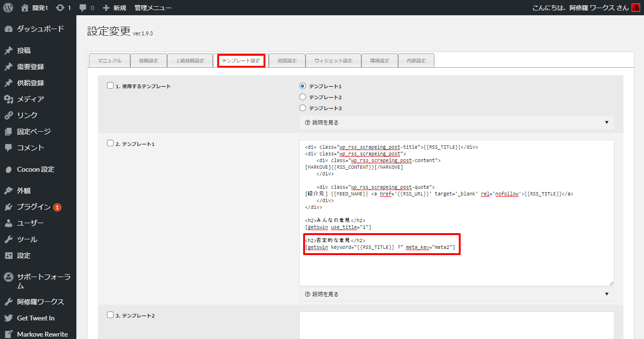Open ツール via its wrench icon
The image size is (644, 339).
click(x=8, y=239)
